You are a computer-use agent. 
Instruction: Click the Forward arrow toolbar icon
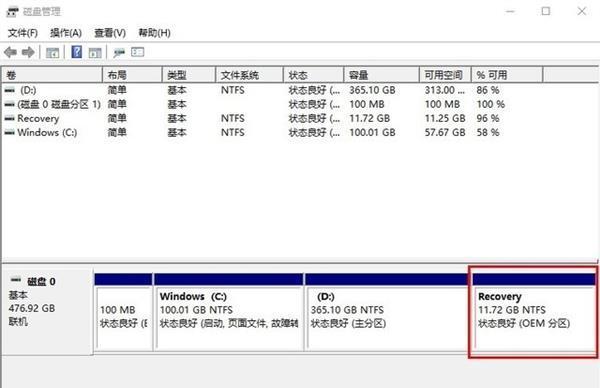point(28,52)
